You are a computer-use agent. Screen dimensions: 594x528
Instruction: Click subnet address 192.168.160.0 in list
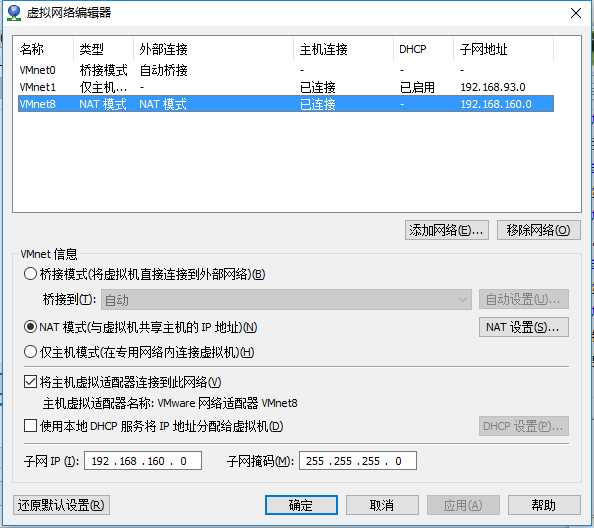[496, 104]
